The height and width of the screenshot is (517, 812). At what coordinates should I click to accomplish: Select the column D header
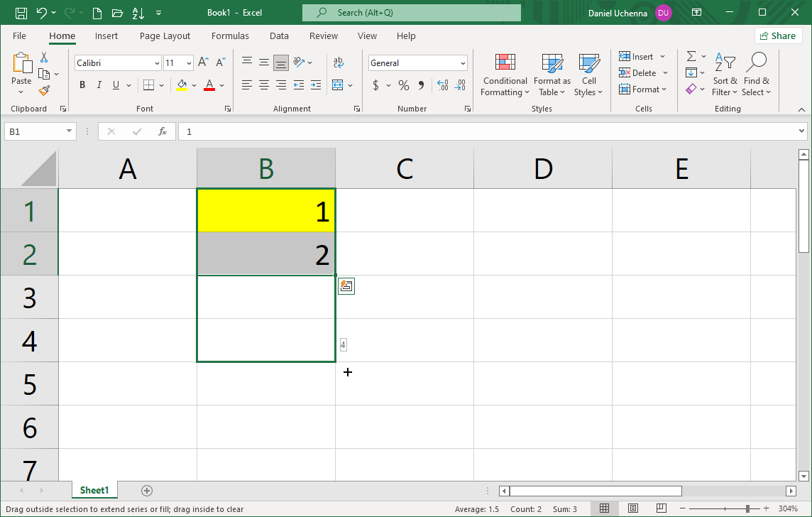(543, 169)
